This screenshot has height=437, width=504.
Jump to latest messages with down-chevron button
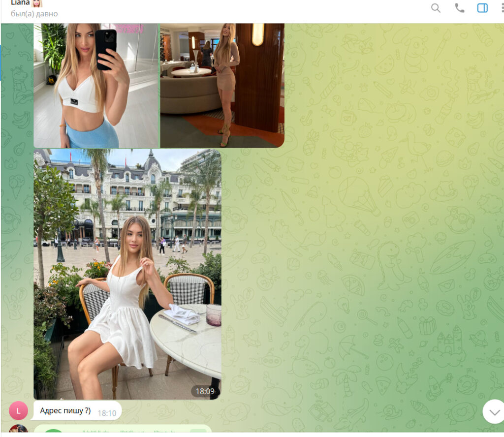(x=494, y=411)
